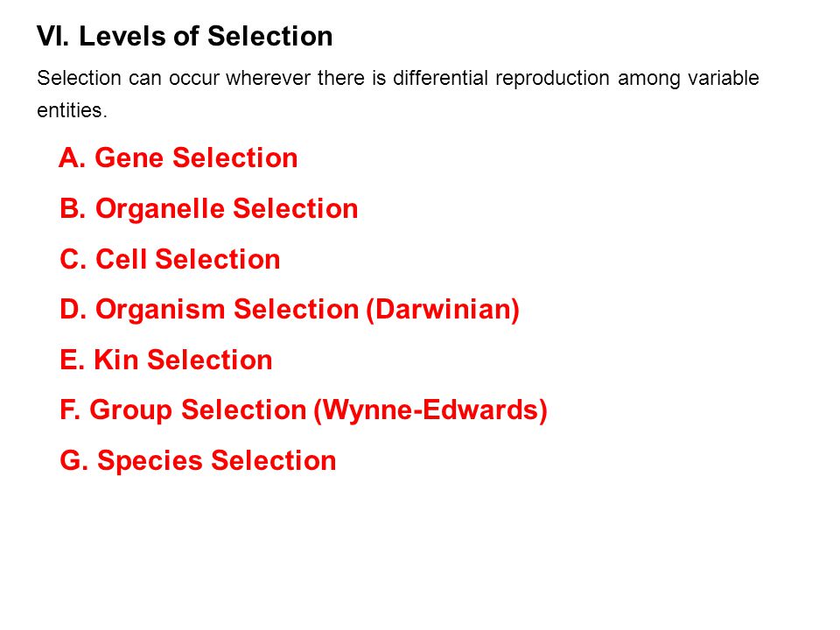The width and height of the screenshot is (840, 630).
Task: Click the phrase 'differential reproduction' in subtitle
Action: [500, 78]
